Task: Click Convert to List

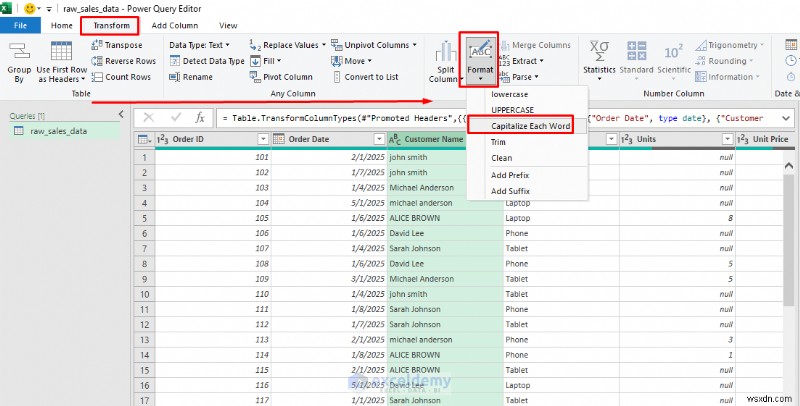Action: coord(365,77)
